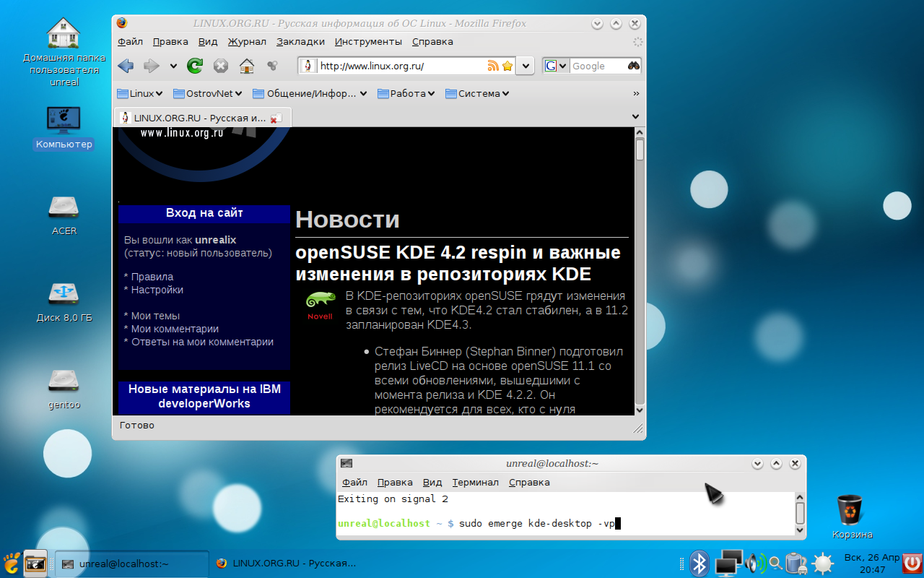This screenshot has width=924, height=578.
Task: Open the openSUSE KDE 4.2 respin headline
Action: (458, 263)
